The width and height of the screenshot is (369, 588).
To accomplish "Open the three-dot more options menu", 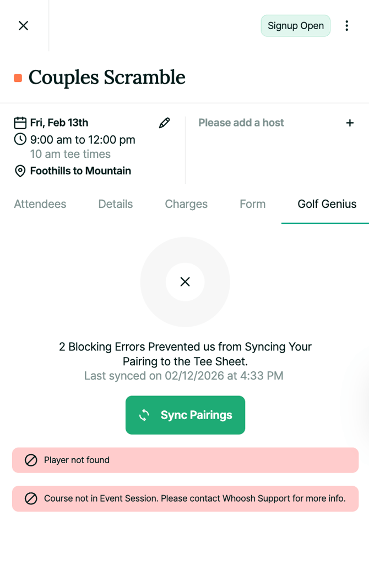I will click(346, 25).
